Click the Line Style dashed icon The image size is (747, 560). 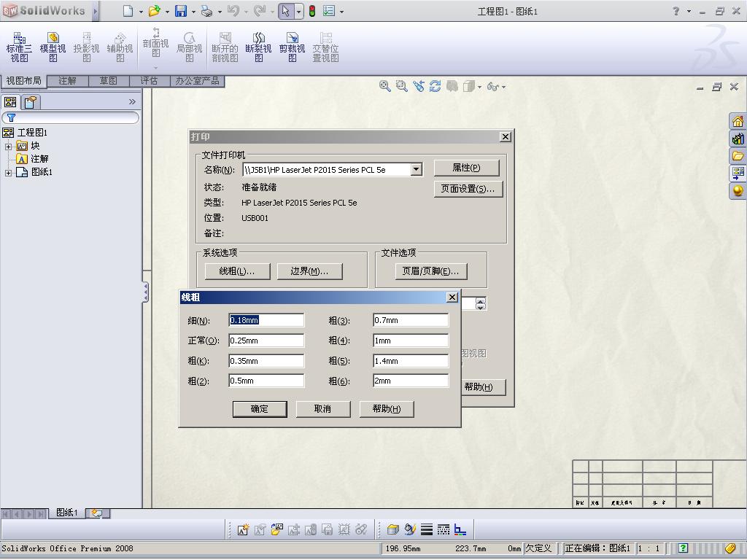click(x=443, y=529)
